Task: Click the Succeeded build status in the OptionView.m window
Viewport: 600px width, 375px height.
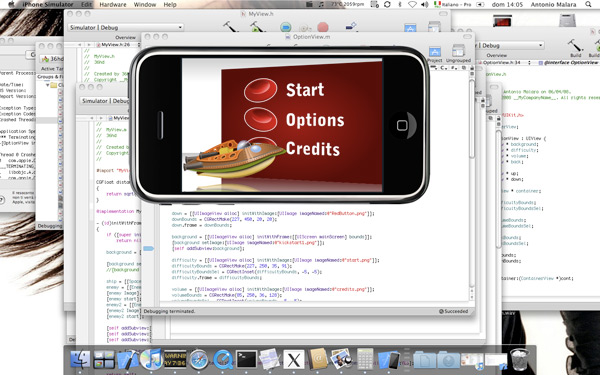Action: pos(453,311)
